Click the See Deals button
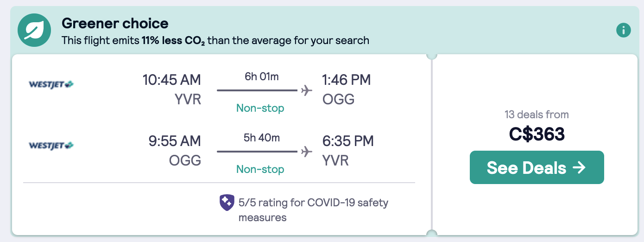This screenshot has width=644, height=242. (x=537, y=167)
